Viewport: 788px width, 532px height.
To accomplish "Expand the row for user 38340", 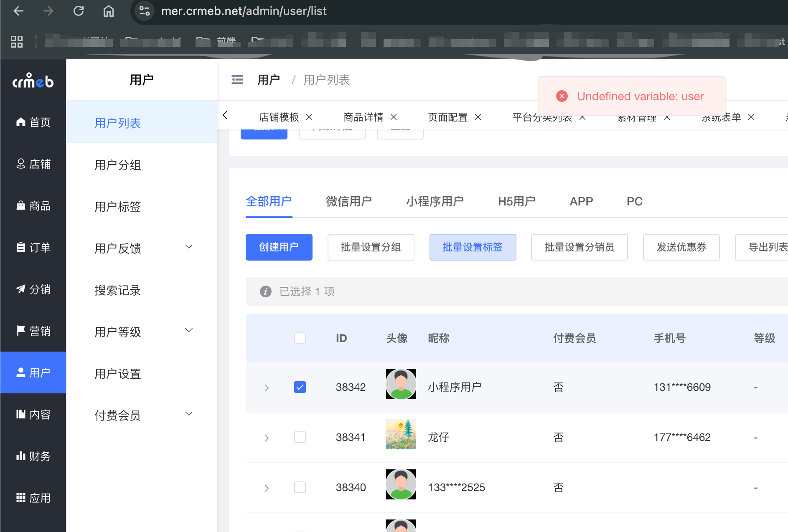I will tap(267, 488).
